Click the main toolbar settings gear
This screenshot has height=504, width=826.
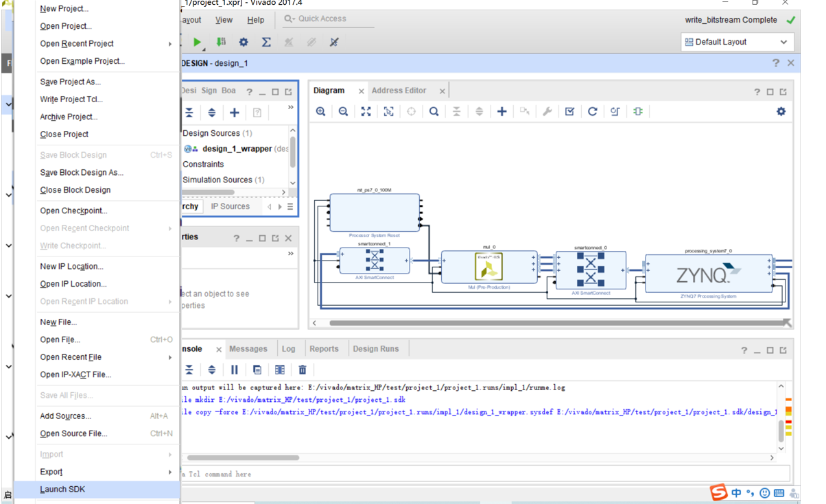pos(244,42)
